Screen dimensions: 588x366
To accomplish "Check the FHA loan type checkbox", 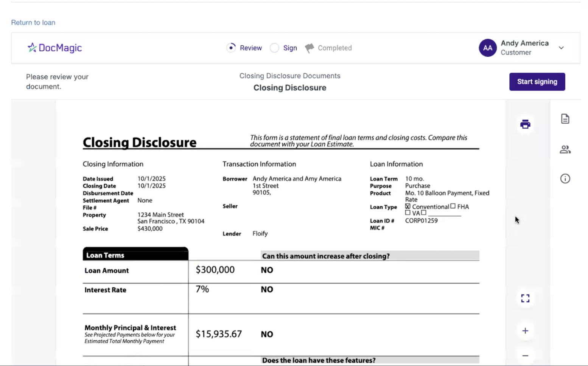I will click(x=453, y=206).
